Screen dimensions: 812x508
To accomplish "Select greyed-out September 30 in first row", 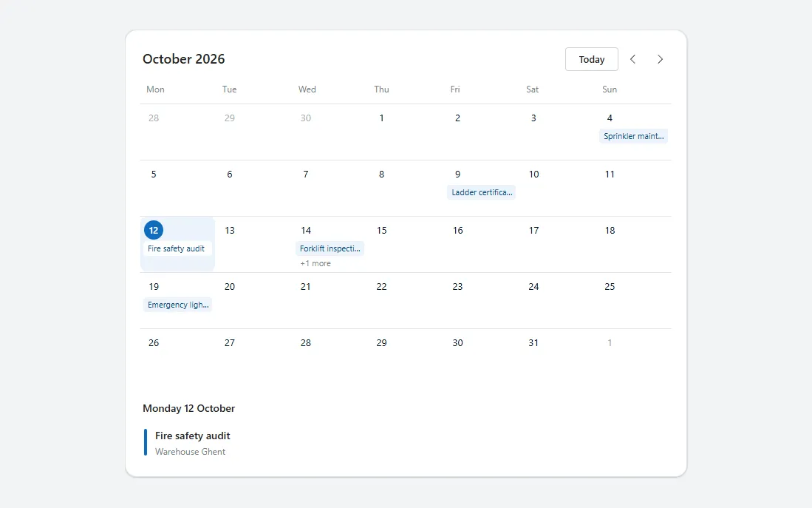I will pyautogui.click(x=306, y=118).
